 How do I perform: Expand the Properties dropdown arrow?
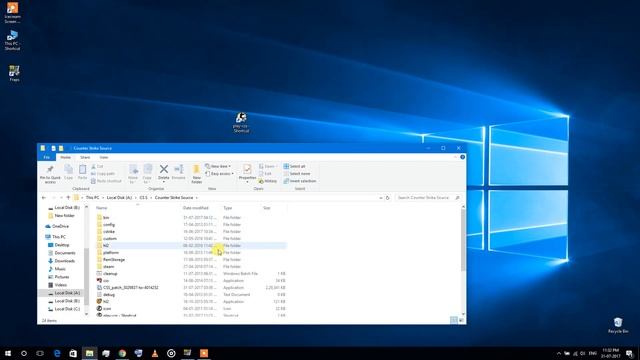(247, 182)
